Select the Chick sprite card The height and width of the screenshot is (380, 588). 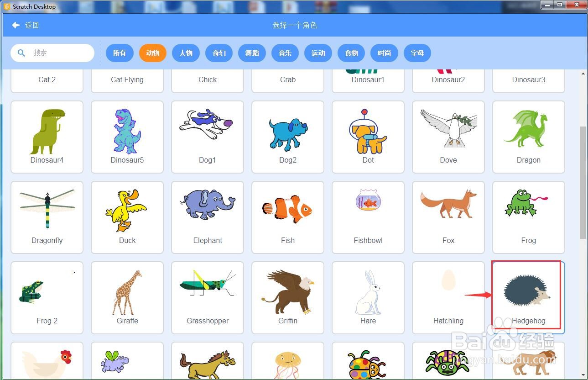pos(208,81)
